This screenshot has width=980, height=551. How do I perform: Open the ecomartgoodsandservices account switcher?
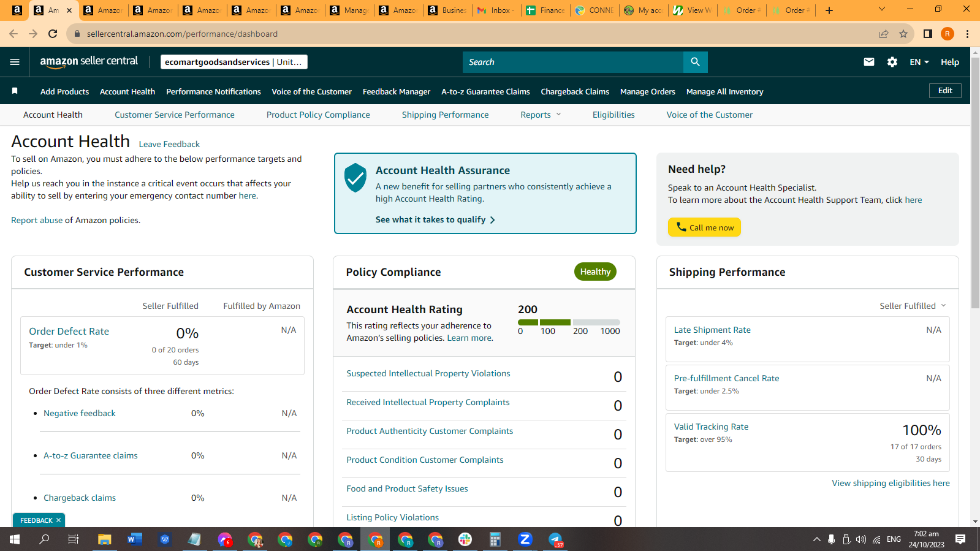click(234, 62)
